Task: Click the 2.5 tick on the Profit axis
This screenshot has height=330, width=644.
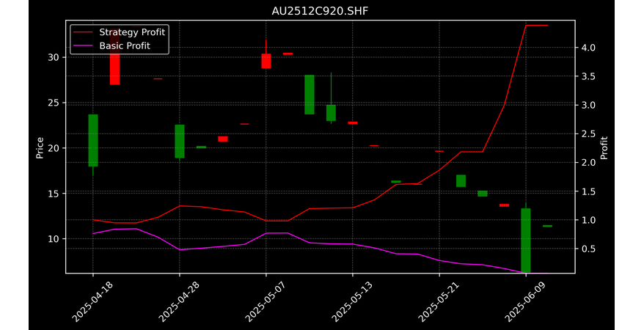Action: click(x=588, y=133)
